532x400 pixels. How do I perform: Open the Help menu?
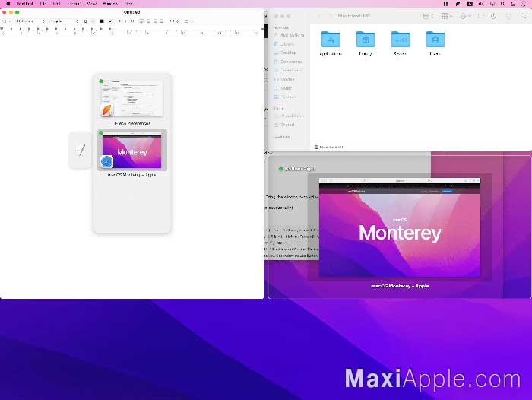(129, 4)
